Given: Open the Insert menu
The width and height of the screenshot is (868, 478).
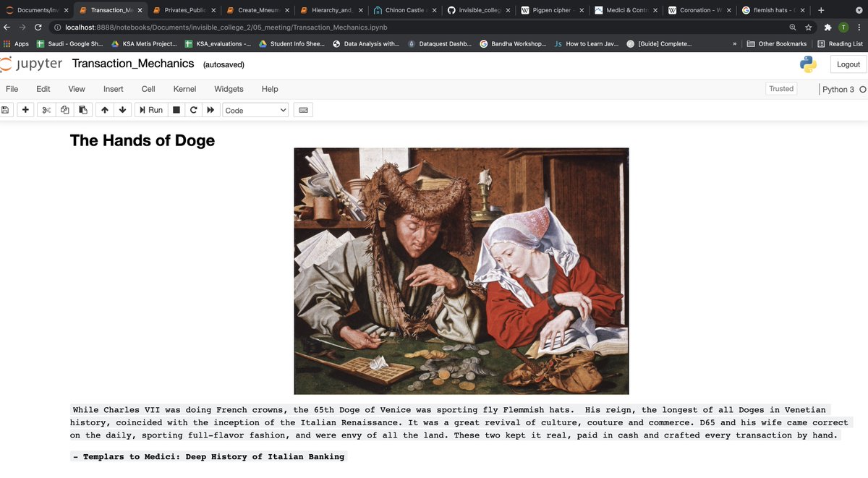Looking at the screenshot, I should click(x=114, y=89).
